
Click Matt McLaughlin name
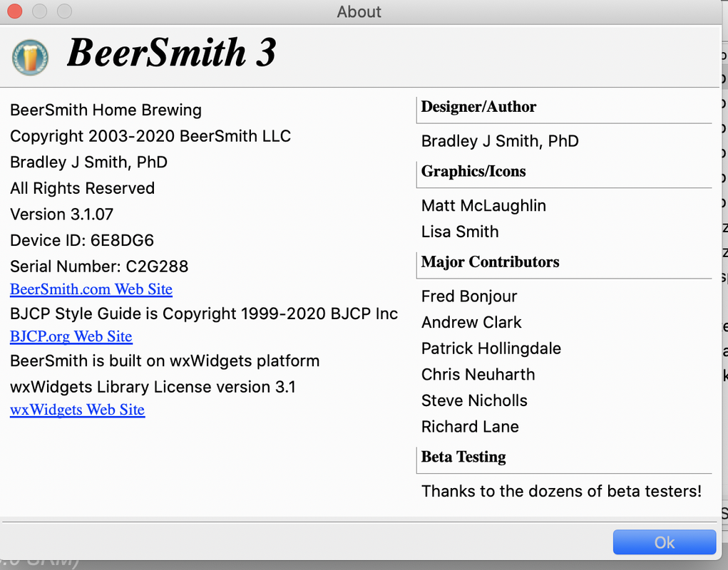pos(483,205)
